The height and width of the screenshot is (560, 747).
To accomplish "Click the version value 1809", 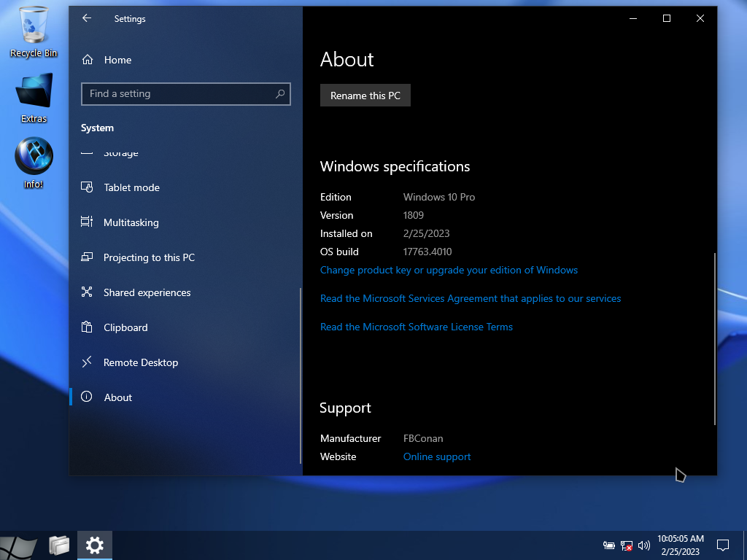I will click(413, 215).
